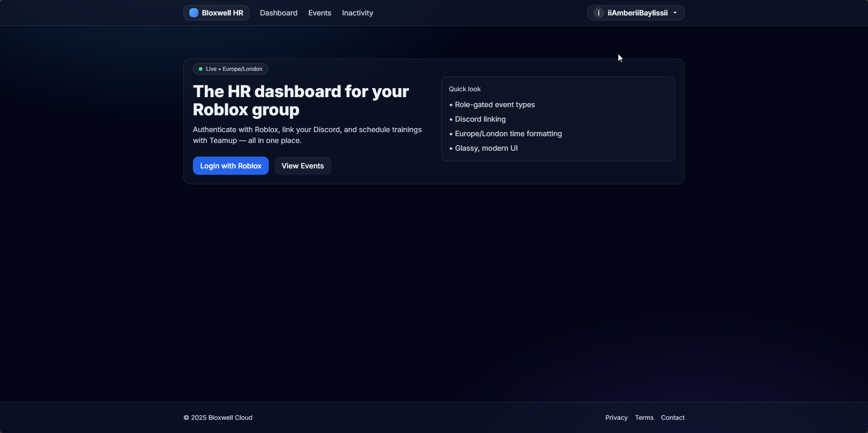Click the account menu caret arrow
The width and height of the screenshot is (868, 433).
click(675, 13)
